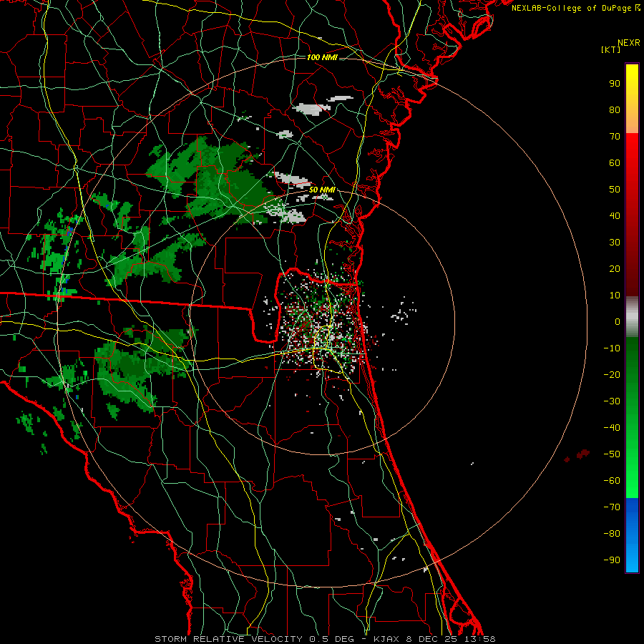Click the -70 knot scale value
This screenshot has height=644, width=644.
[612, 507]
